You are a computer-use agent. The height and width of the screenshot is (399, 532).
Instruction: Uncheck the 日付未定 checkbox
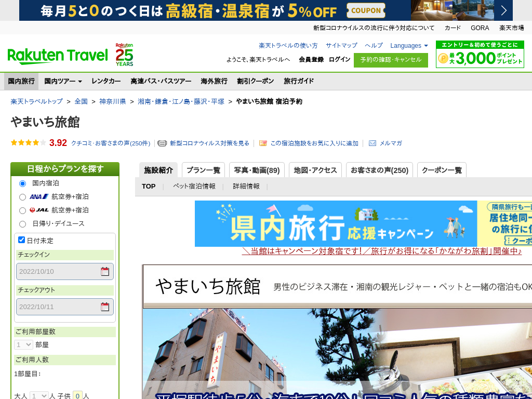tap(21, 240)
